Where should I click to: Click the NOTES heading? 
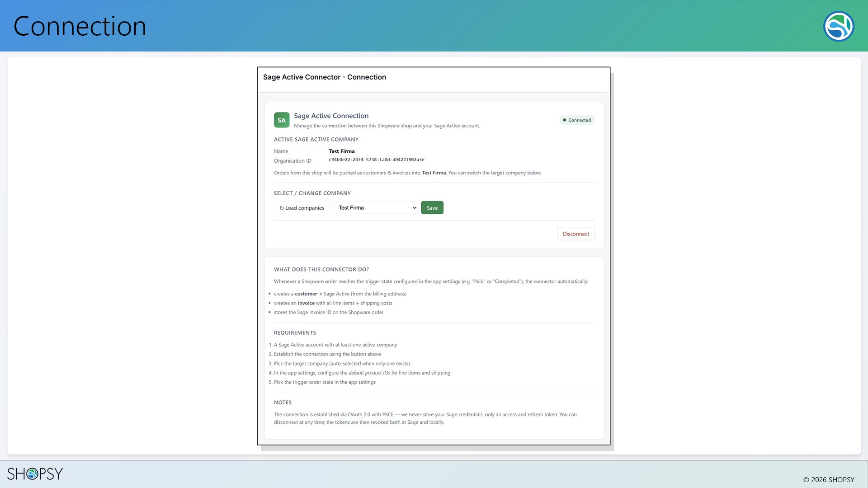[283, 403]
